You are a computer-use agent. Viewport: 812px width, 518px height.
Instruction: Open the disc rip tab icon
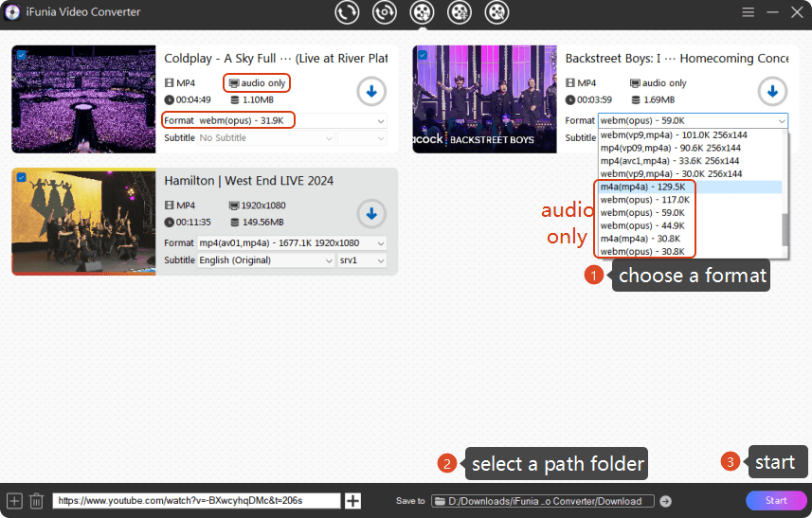click(384, 12)
